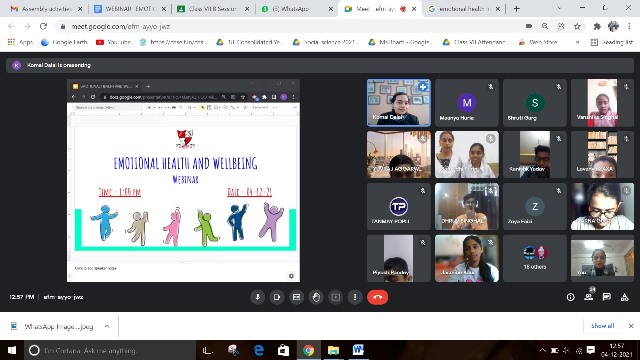
Task: Open Task View on the taskbar
Action: pos(208,350)
